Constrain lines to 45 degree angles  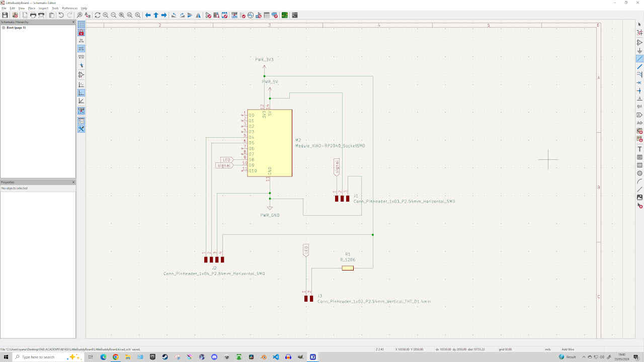tap(81, 101)
